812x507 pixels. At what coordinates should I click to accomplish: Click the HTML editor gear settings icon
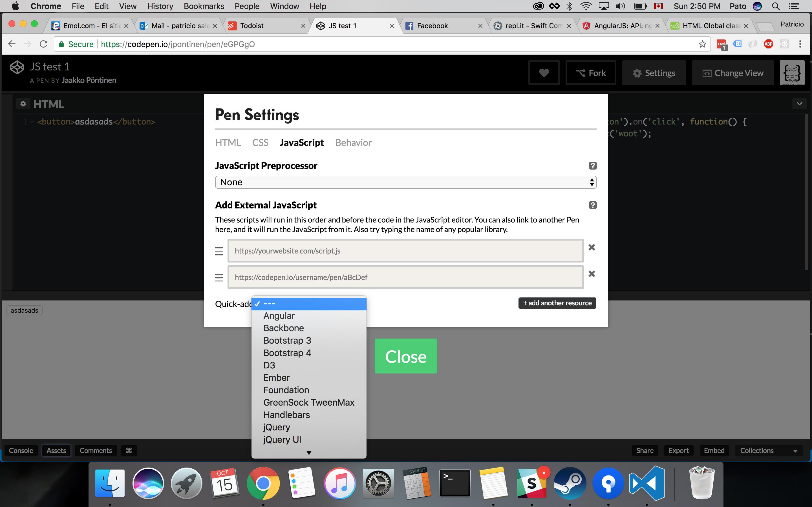point(23,104)
